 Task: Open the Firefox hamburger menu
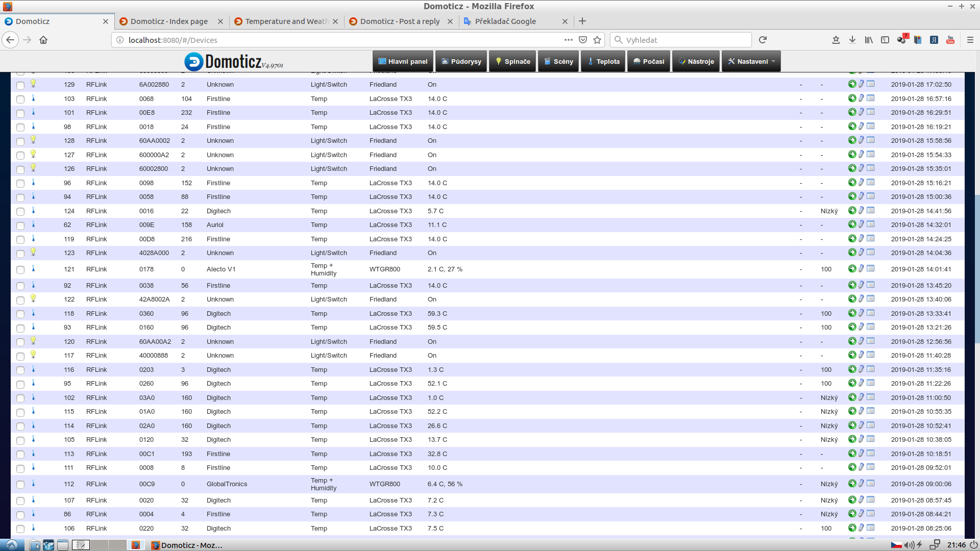(x=970, y=40)
